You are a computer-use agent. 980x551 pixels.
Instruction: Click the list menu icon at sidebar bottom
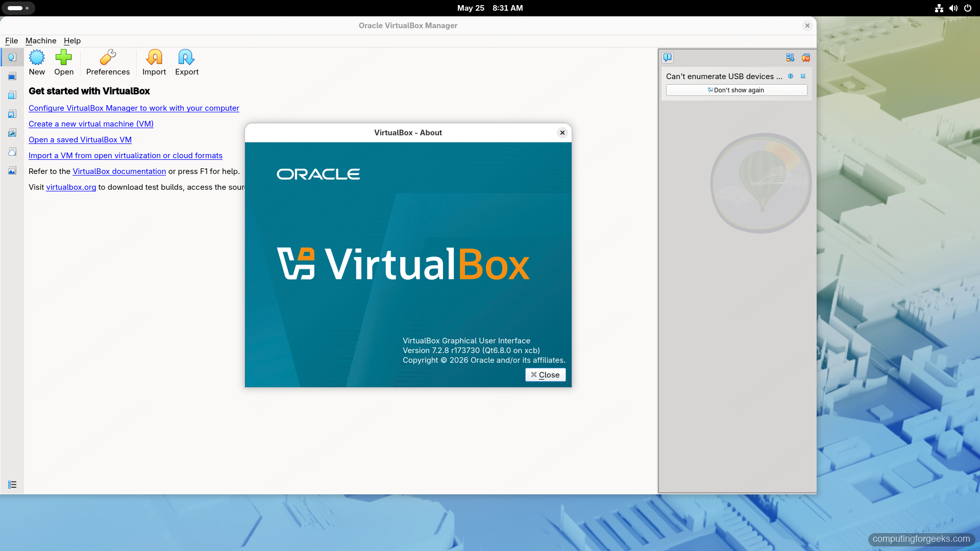click(12, 485)
